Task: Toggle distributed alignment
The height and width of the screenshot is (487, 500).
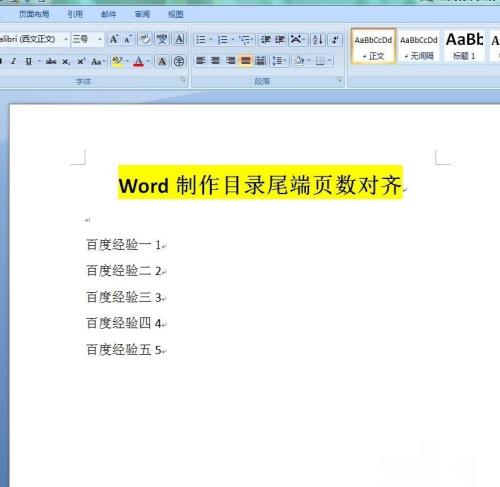Action: pyautogui.click(x=260, y=61)
